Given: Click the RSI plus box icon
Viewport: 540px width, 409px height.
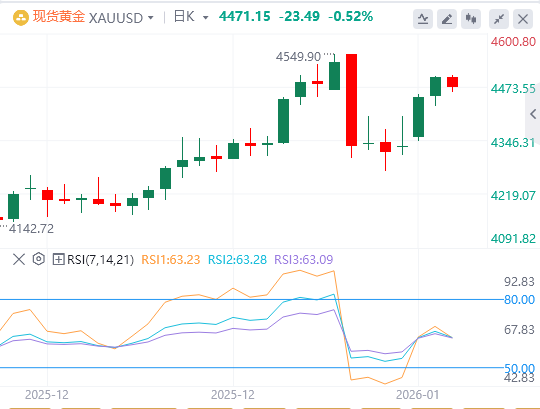Looking at the screenshot, I should (59, 259).
